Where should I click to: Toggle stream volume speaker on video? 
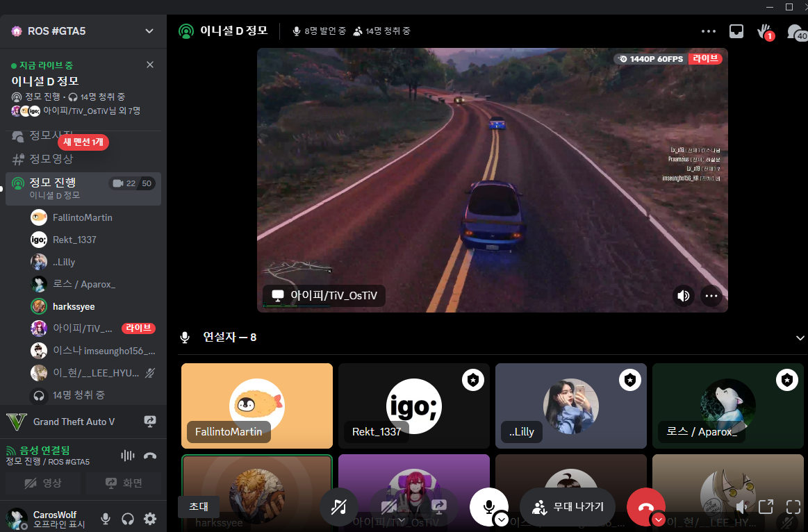click(684, 296)
